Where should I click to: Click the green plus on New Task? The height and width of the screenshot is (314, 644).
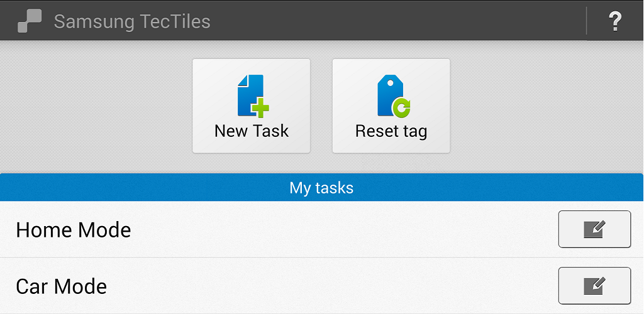260,109
